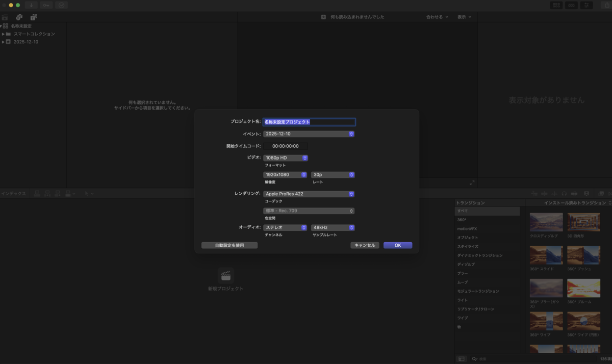Toggle the timeline filmstrip icon in top toolbar

click(572, 5)
